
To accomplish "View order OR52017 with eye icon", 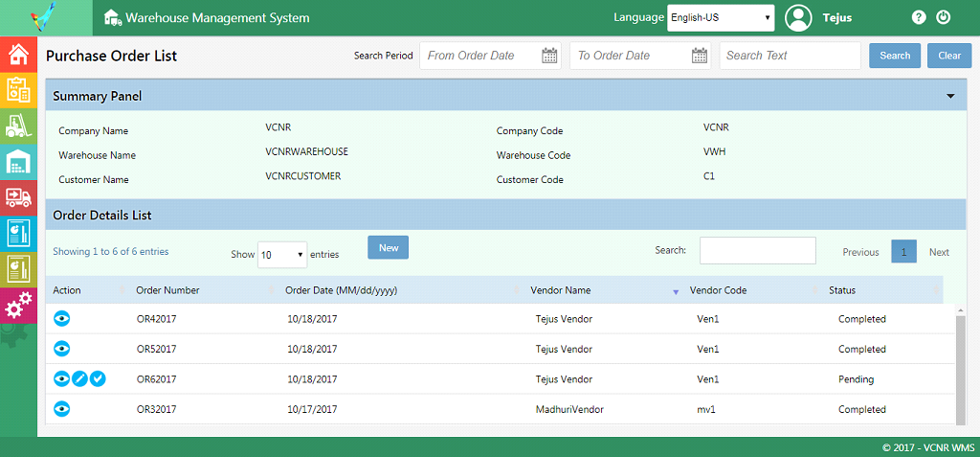I will [x=61, y=349].
